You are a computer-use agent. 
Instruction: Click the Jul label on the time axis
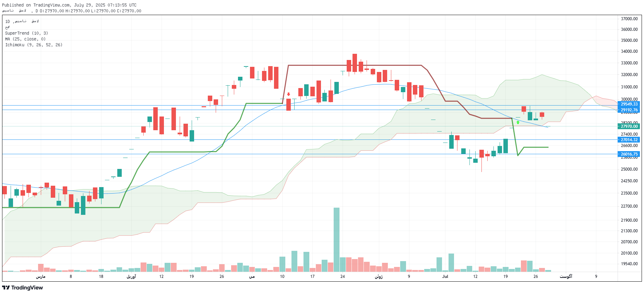point(445,277)
